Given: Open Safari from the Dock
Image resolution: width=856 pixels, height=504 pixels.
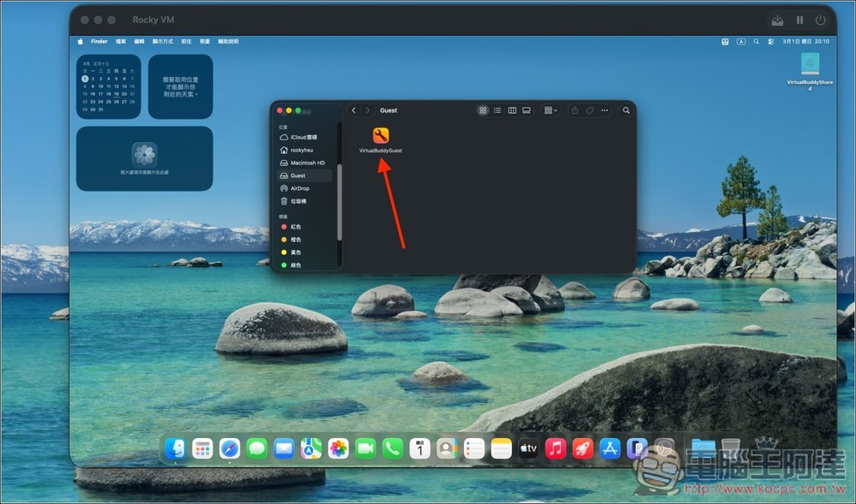Looking at the screenshot, I should coord(229,449).
